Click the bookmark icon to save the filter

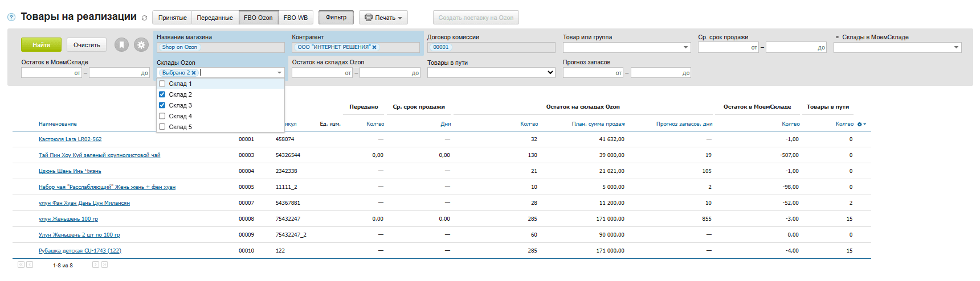[x=121, y=45]
